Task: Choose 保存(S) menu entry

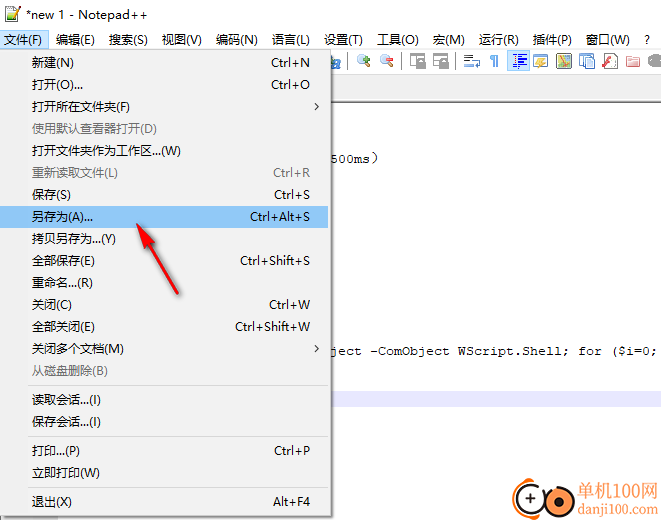Action: pos(164,195)
